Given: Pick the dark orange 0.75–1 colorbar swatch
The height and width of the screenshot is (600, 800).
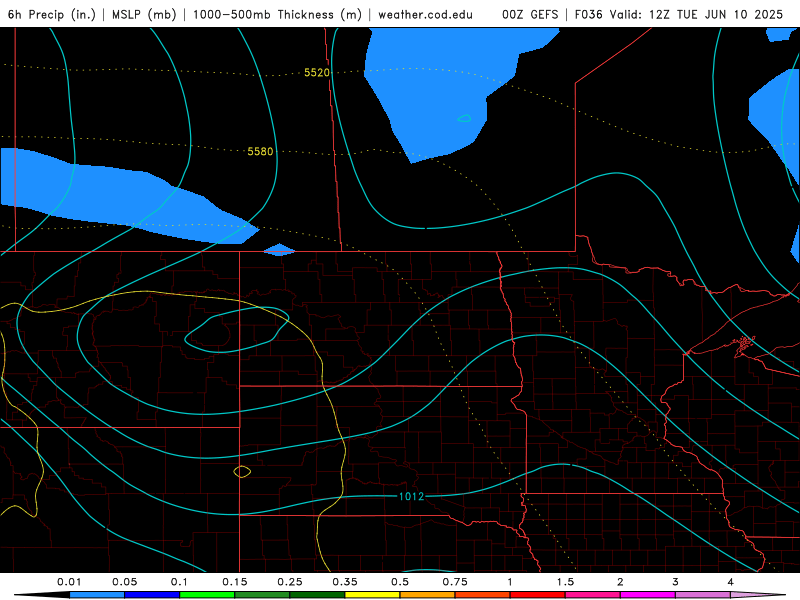Looking at the screenshot, I should tap(483, 595).
